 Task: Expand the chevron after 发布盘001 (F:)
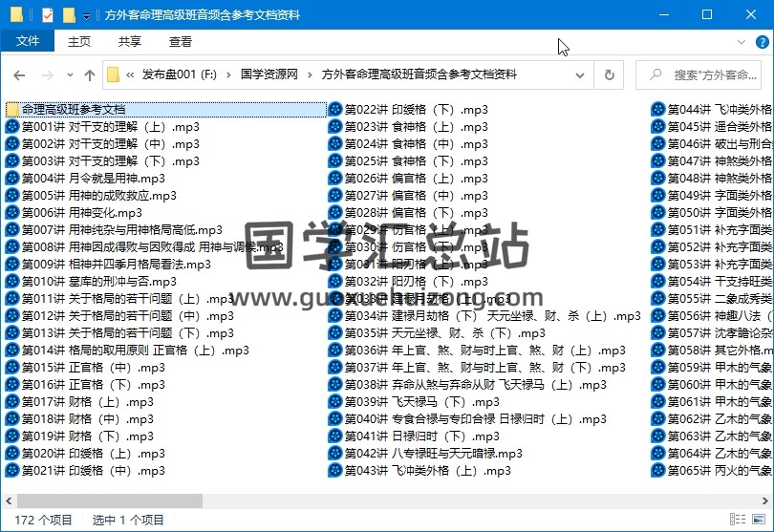click(x=228, y=75)
